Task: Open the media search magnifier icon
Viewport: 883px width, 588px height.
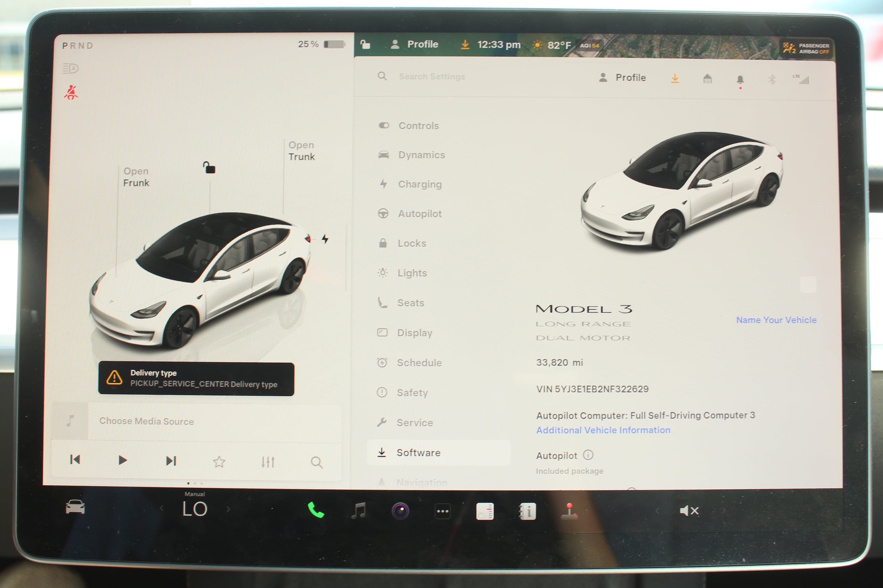Action: 317,462
